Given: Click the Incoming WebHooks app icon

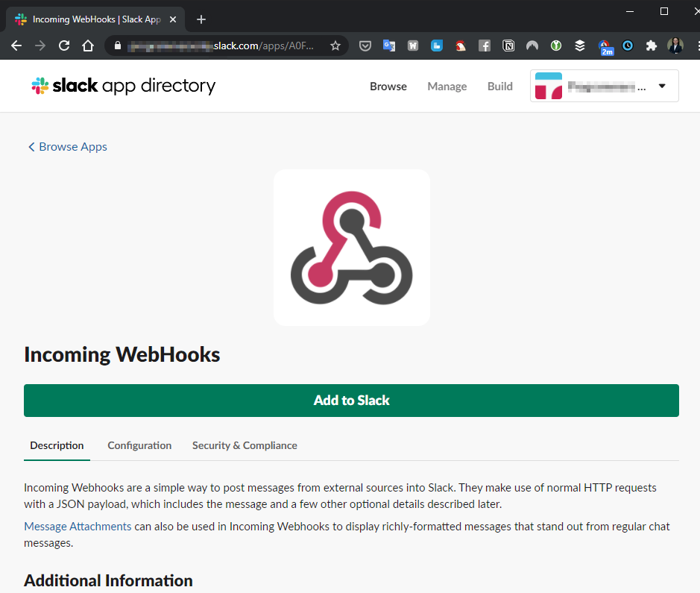Looking at the screenshot, I should pos(351,247).
